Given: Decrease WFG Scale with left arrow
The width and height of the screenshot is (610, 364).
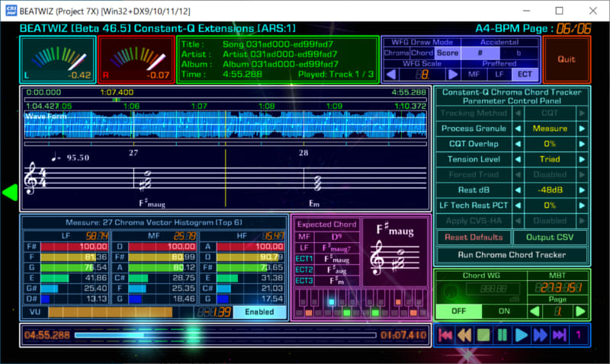Looking at the screenshot, I should [391, 74].
